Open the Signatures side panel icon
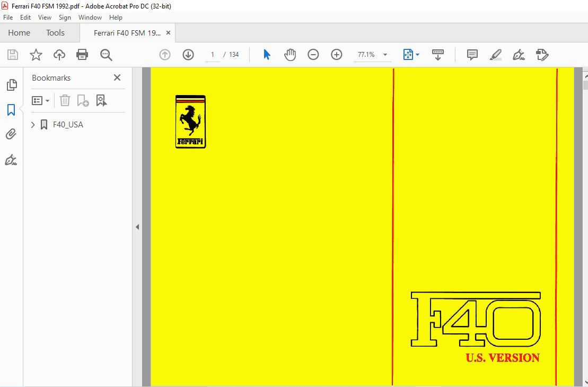Image resolution: width=588 pixels, height=387 pixels. 11,160
